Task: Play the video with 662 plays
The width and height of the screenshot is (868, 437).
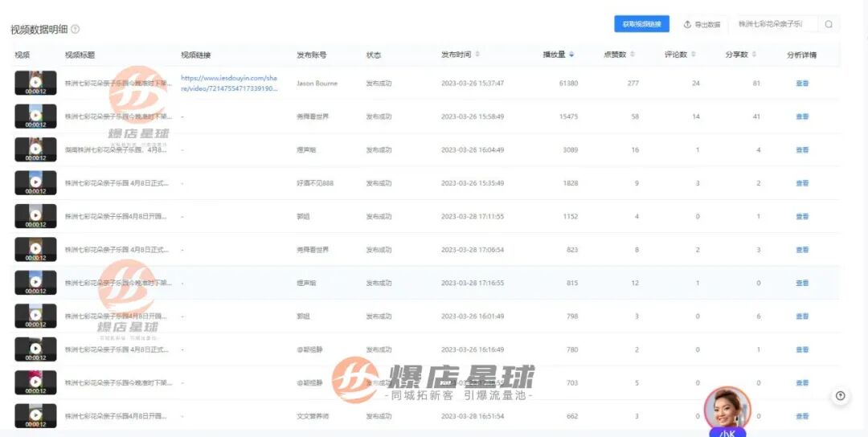Action: tap(35, 415)
